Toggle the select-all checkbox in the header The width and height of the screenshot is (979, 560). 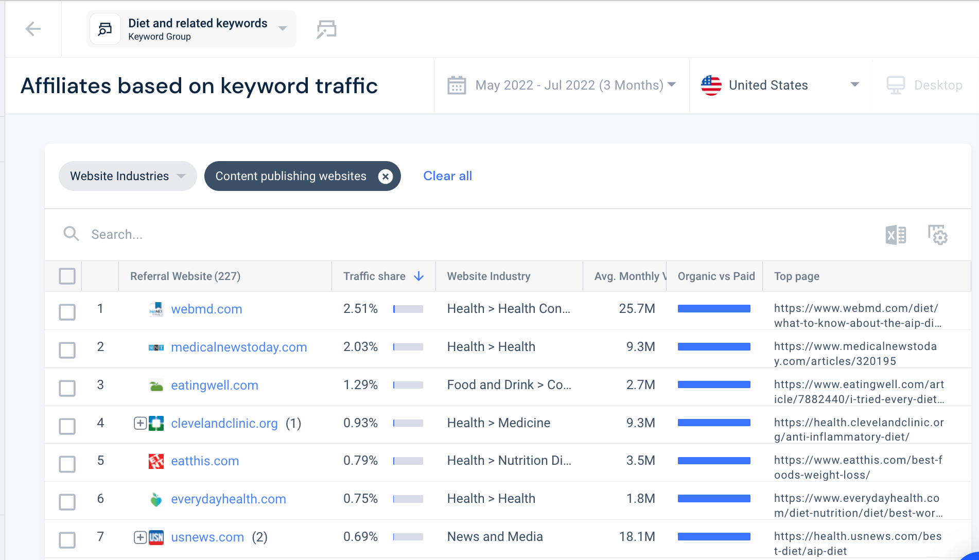pos(67,276)
